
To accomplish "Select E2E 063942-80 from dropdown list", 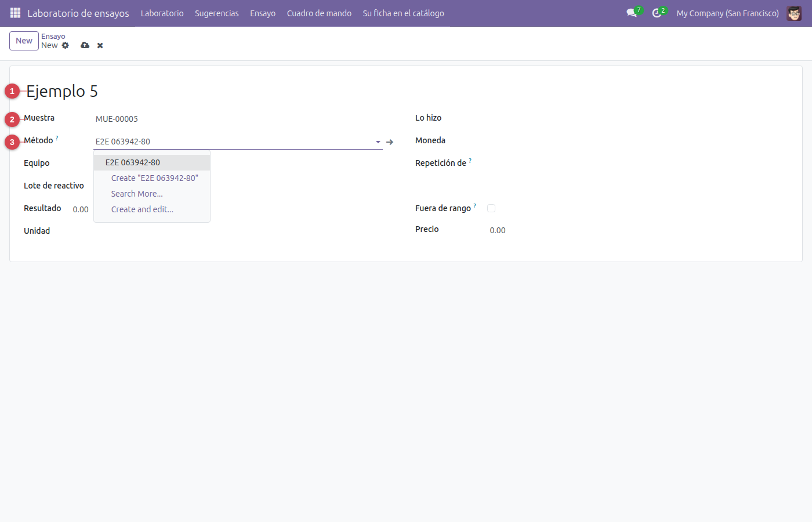I will coord(152,162).
